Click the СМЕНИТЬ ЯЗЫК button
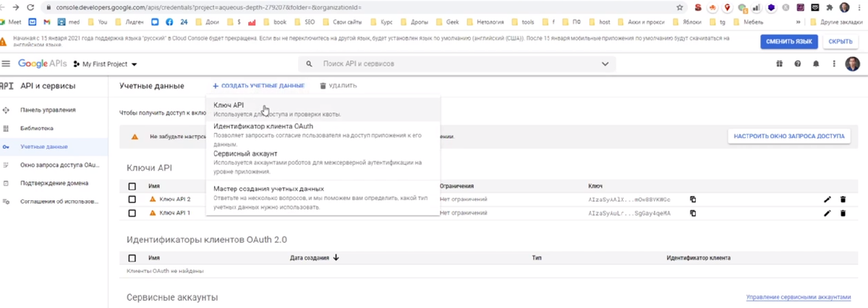The image size is (868, 308). tap(788, 42)
